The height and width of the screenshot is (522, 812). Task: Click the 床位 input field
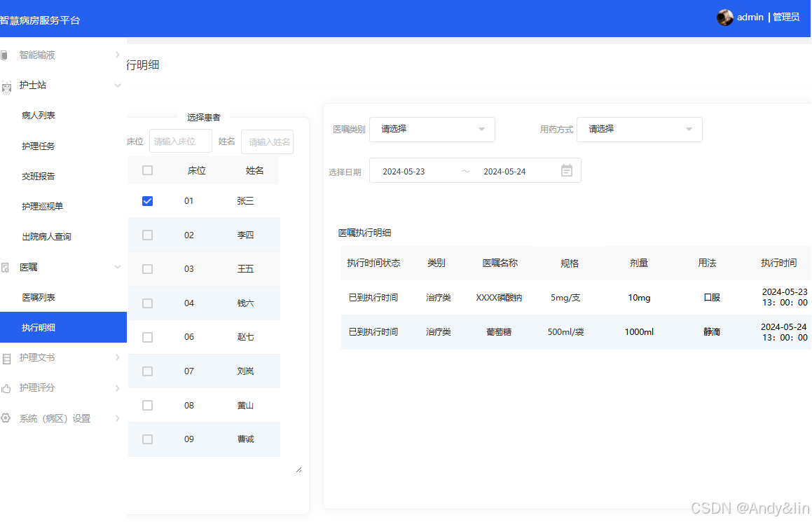(181, 141)
